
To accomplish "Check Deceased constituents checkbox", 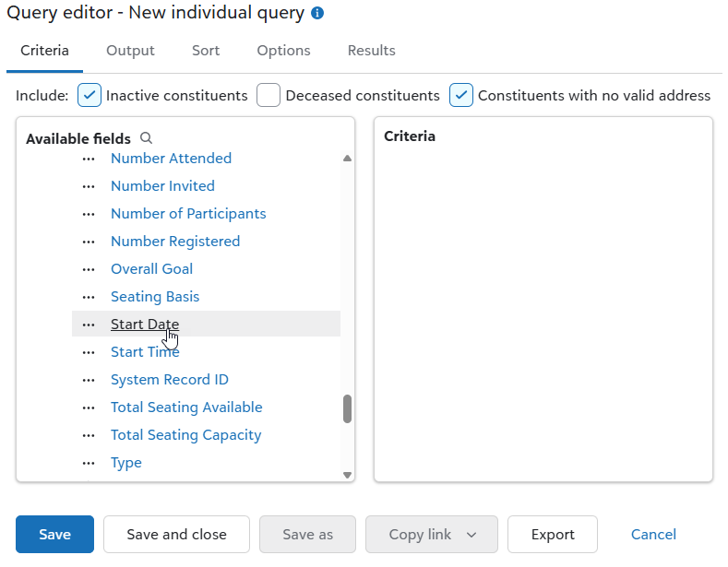I will 269,95.
